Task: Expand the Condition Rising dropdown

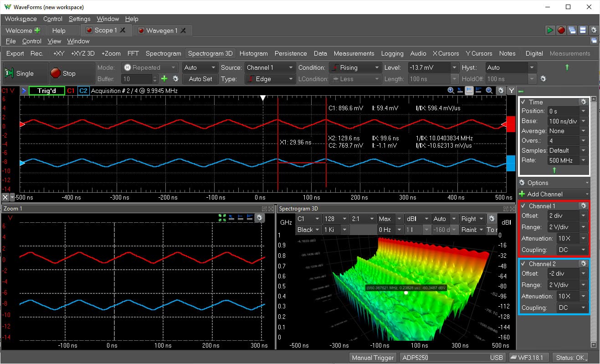Action: pos(355,67)
